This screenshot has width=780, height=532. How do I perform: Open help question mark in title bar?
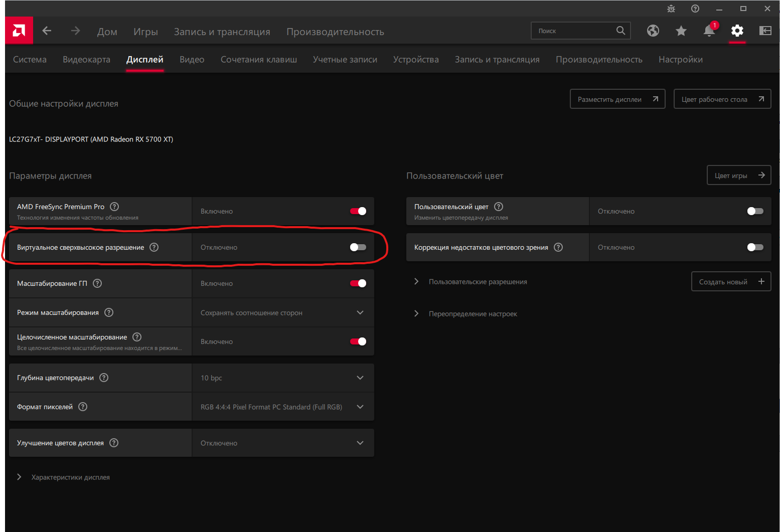click(x=695, y=9)
